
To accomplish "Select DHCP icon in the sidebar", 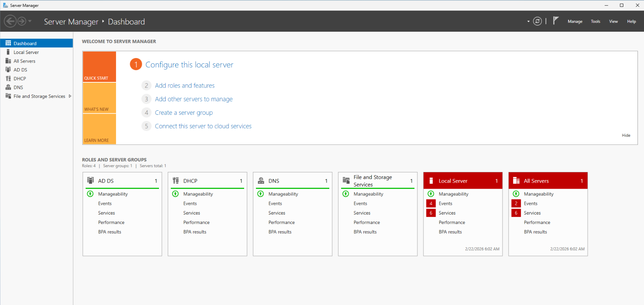I will coord(8,79).
